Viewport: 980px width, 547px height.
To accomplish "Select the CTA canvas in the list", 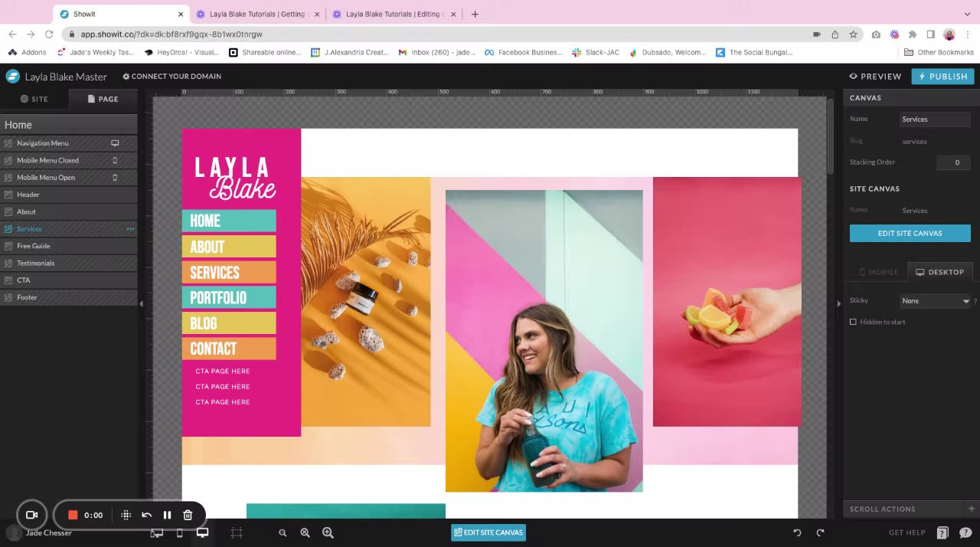I will (x=69, y=280).
